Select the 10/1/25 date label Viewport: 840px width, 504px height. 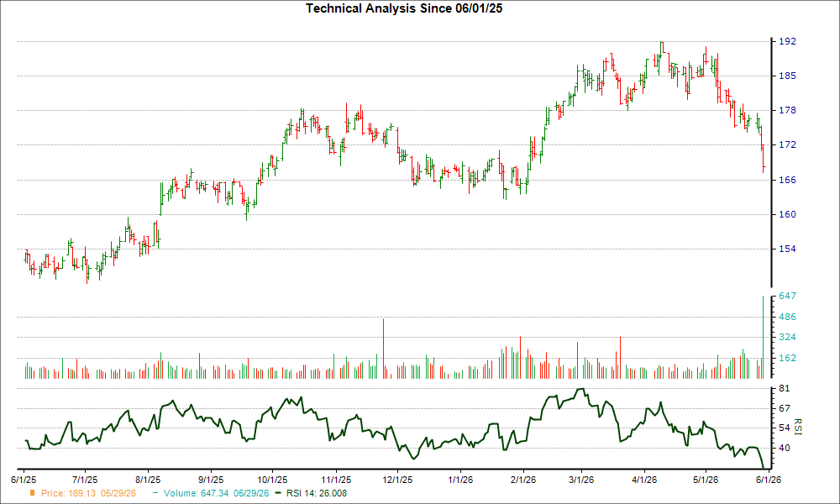272,480
